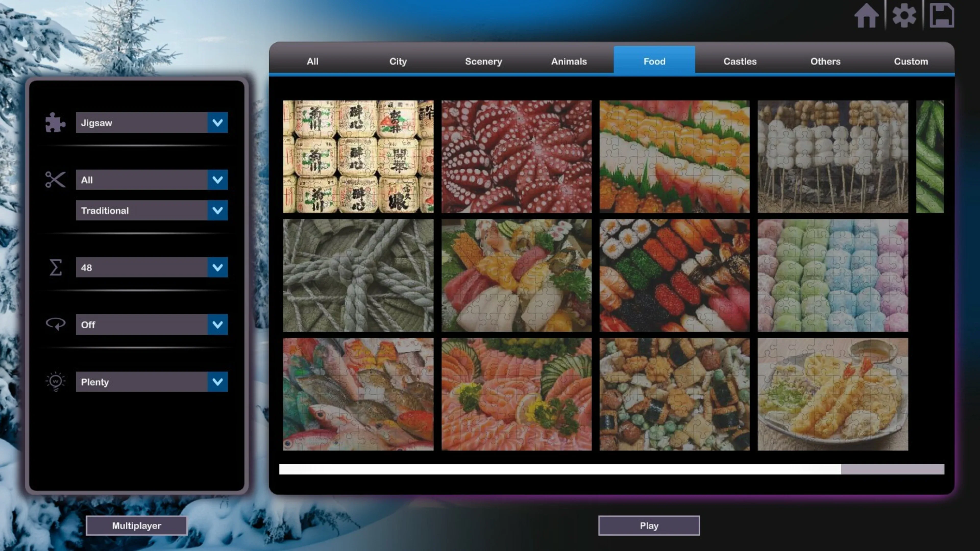980x551 pixels.
Task: Click the Multiplayer button
Action: [136, 525]
